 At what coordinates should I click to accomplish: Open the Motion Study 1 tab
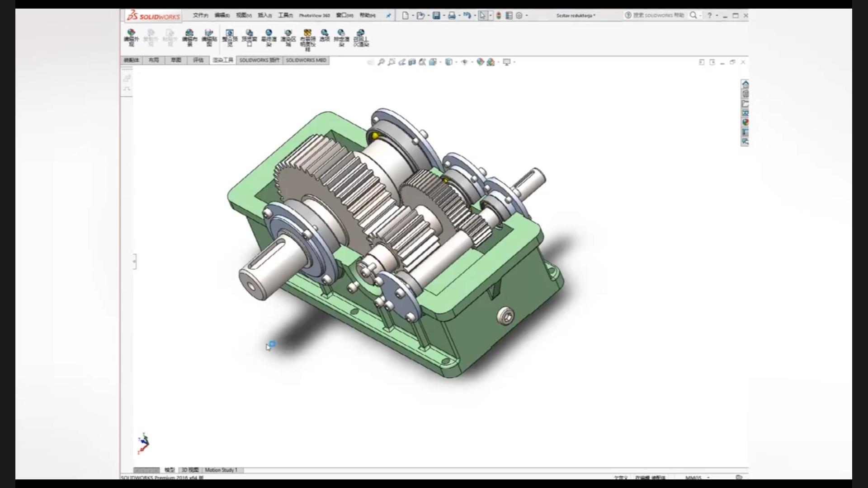[x=221, y=470]
